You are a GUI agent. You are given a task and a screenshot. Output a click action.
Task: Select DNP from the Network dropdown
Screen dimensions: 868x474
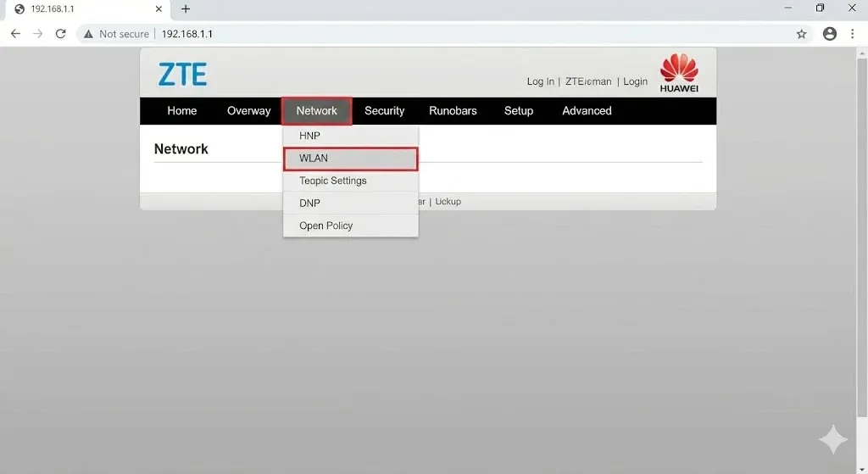350,204
